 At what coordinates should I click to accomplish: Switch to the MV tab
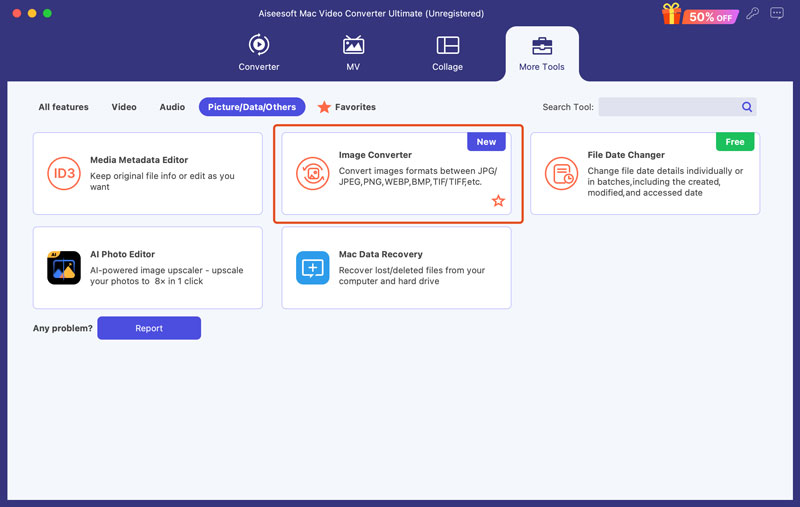coord(353,53)
